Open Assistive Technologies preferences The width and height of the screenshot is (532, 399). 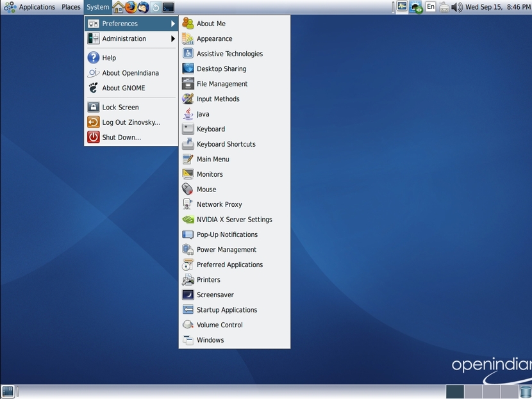tap(235, 54)
